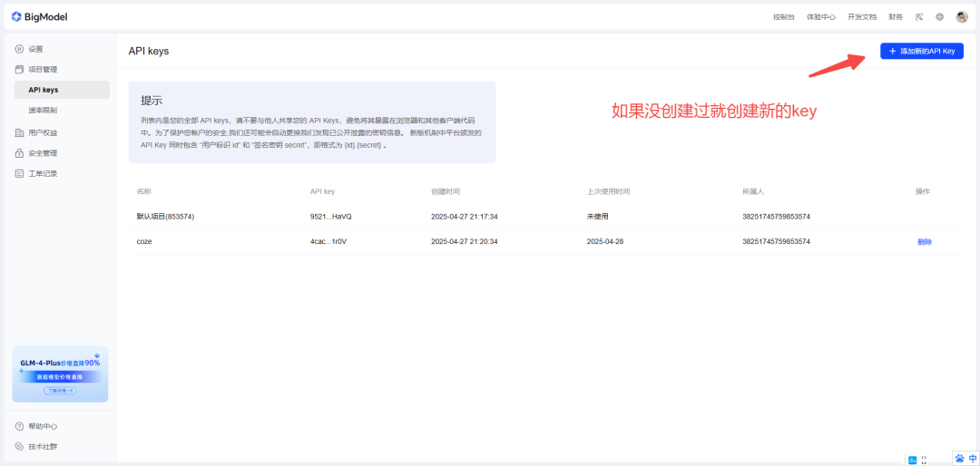The width and height of the screenshot is (980, 466).
Task: Click the coze name cell
Action: click(x=143, y=241)
